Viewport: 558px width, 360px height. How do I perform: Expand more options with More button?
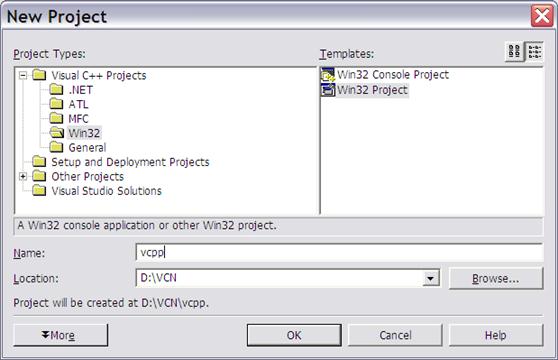pyautogui.click(x=60, y=335)
